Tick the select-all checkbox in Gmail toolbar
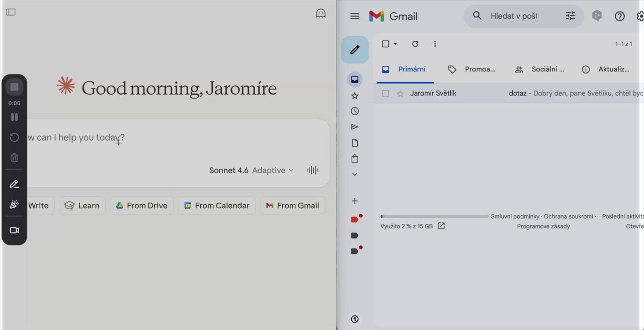Screen dimensions: 644x330 point(385,44)
